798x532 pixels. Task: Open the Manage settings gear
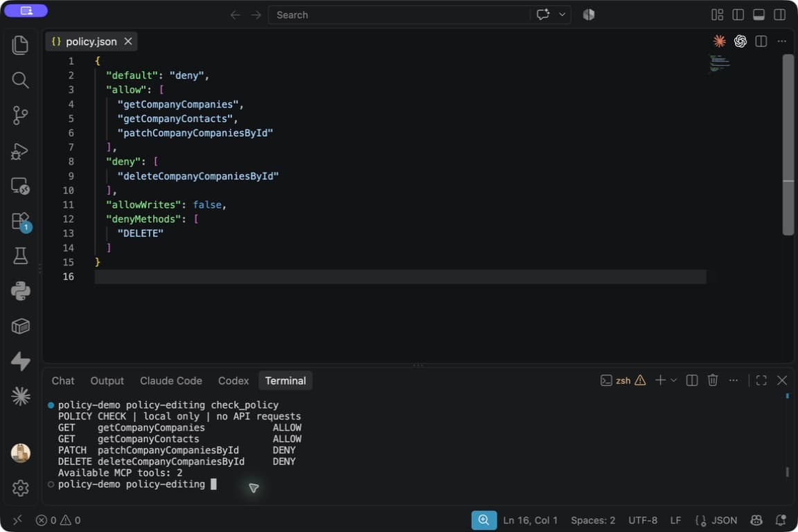point(20,488)
